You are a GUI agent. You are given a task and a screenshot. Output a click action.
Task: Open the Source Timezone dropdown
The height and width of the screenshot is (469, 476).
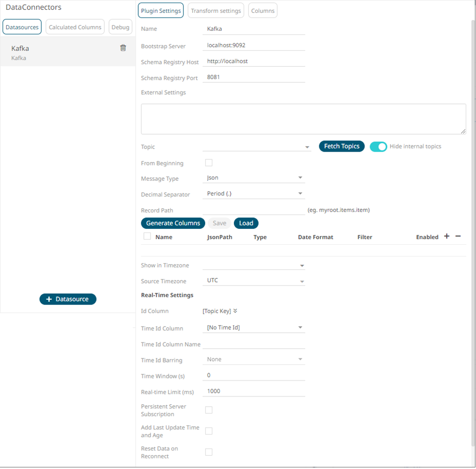(x=254, y=281)
